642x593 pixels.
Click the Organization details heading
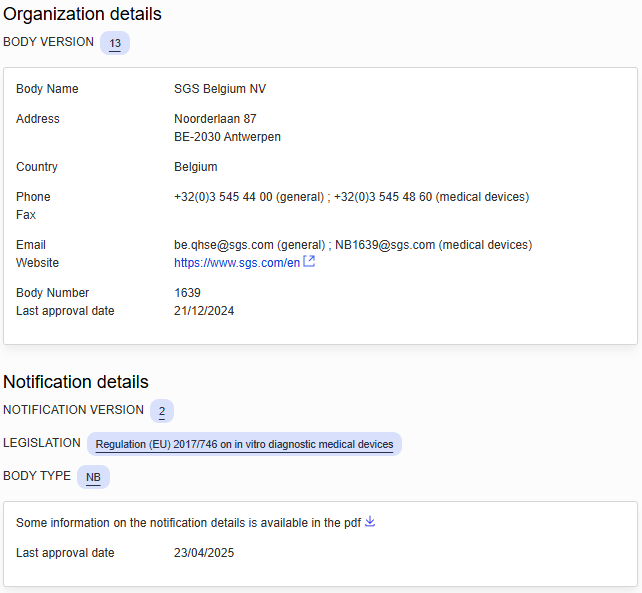click(82, 14)
